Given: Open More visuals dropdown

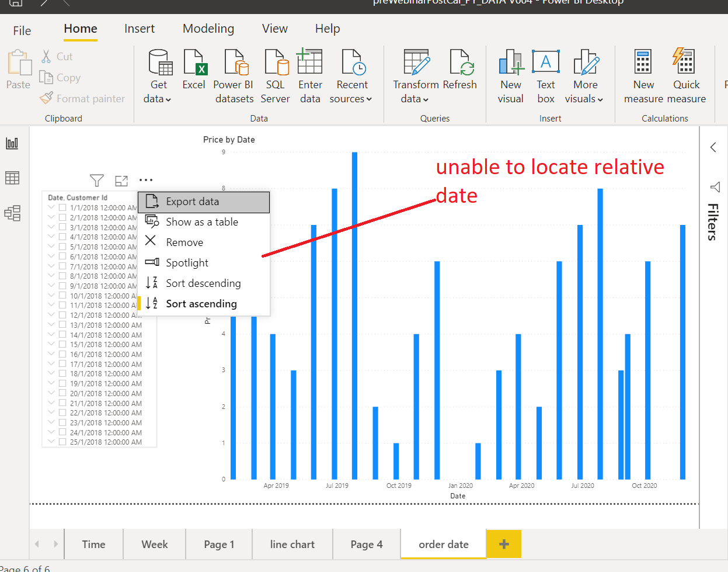Looking at the screenshot, I should 584,77.
